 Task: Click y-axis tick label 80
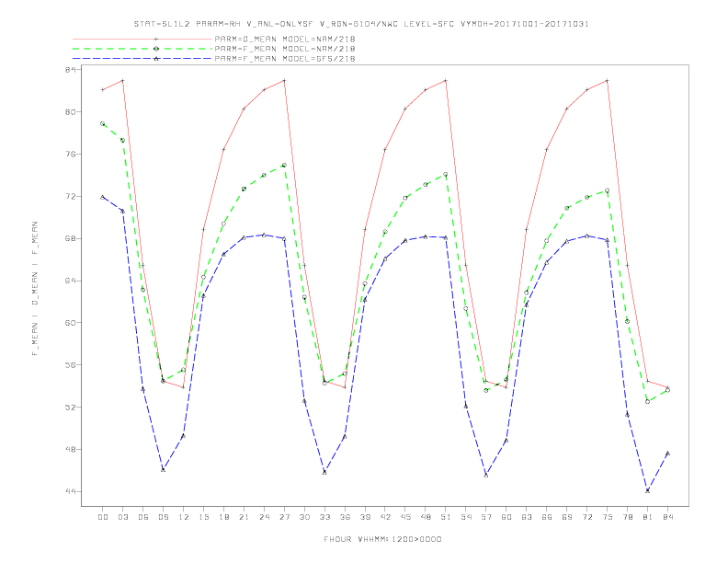(72, 112)
